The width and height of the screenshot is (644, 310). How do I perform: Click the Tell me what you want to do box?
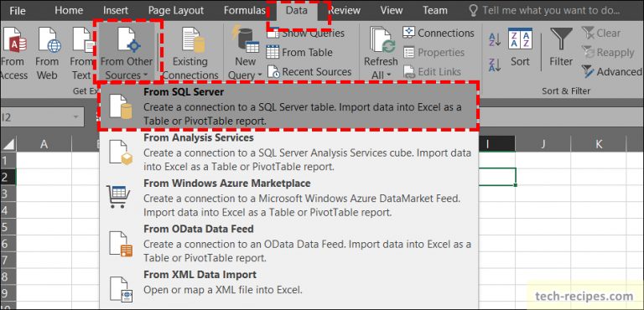pyautogui.click(x=544, y=10)
